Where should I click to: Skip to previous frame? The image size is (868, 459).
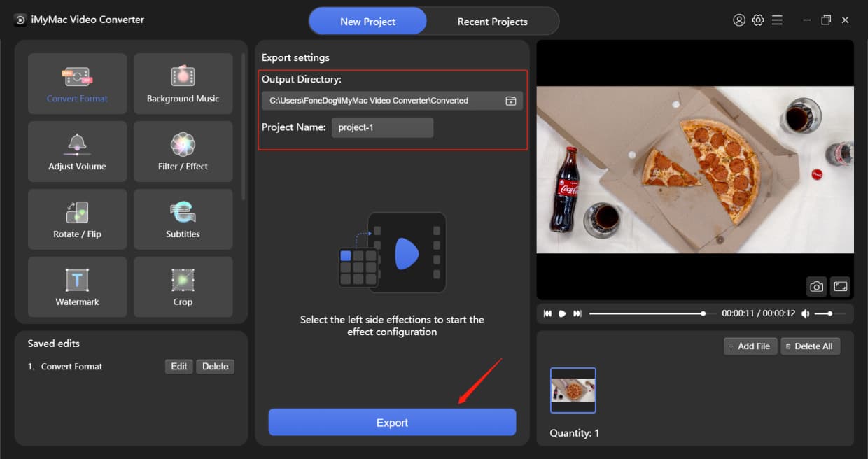point(548,313)
